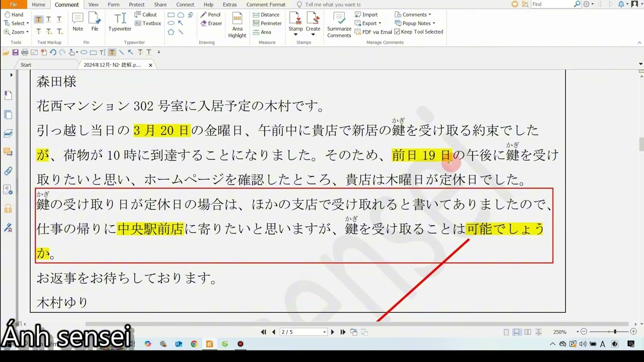Switch to continuous facing view mode

[538, 332]
